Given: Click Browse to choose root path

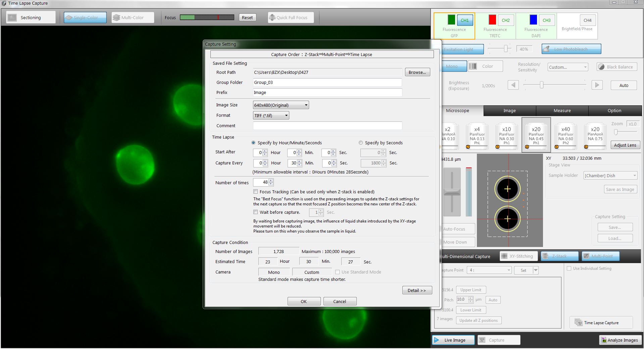Looking at the screenshot, I should (417, 72).
